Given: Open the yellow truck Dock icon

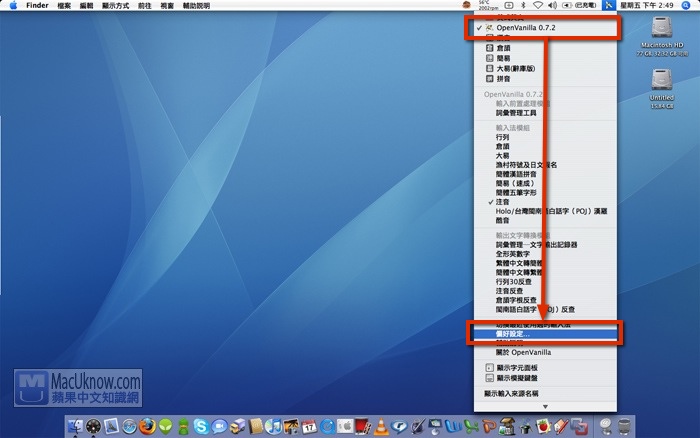Looking at the screenshot, I should tap(238, 427).
